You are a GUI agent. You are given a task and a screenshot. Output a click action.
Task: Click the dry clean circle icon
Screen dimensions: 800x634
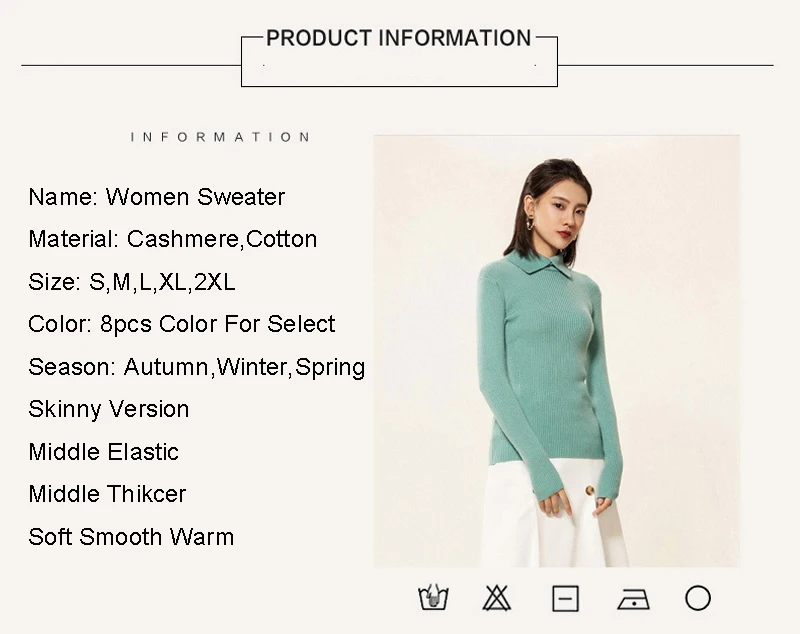click(x=697, y=598)
